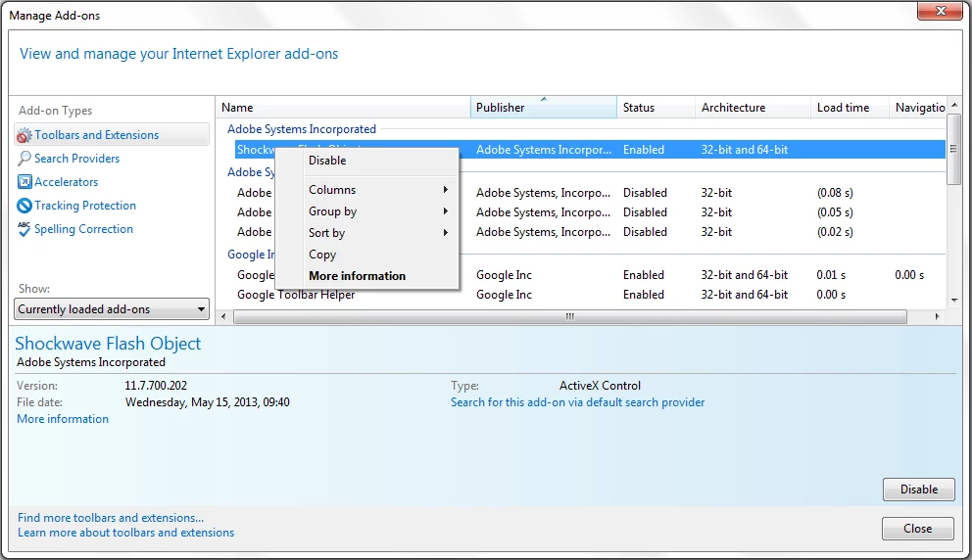Click the file date Wednesday, May 15, 2013

click(x=207, y=402)
